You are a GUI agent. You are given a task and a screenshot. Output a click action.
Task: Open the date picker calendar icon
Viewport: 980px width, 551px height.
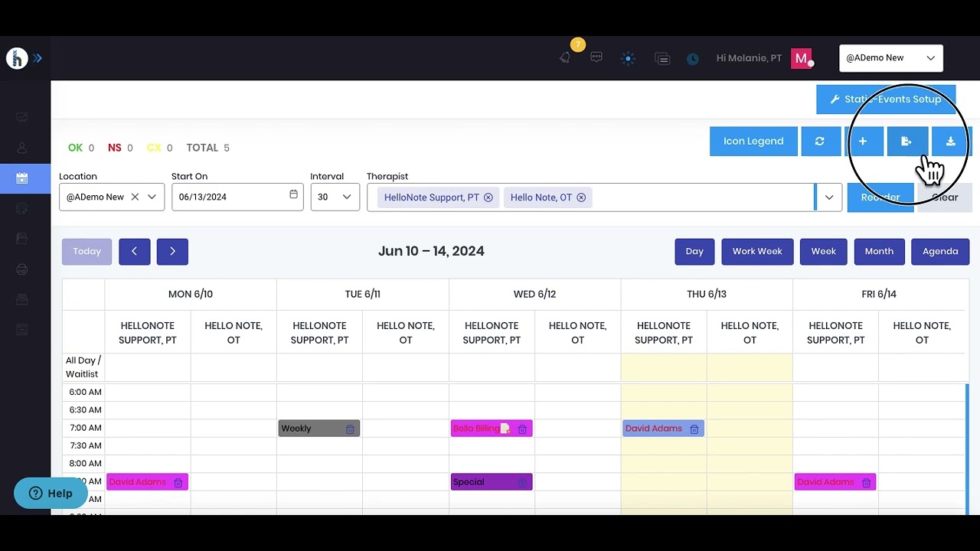(x=293, y=195)
